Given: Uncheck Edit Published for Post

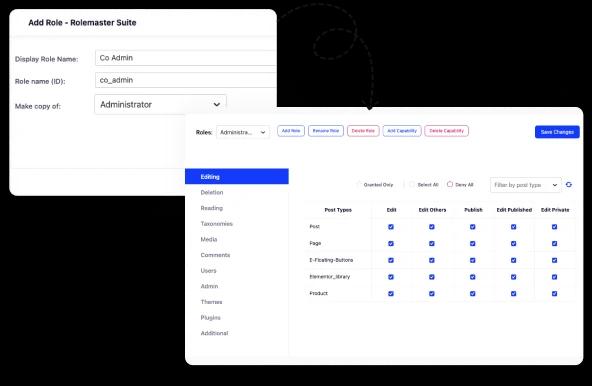Looking at the screenshot, I should tap(513, 227).
